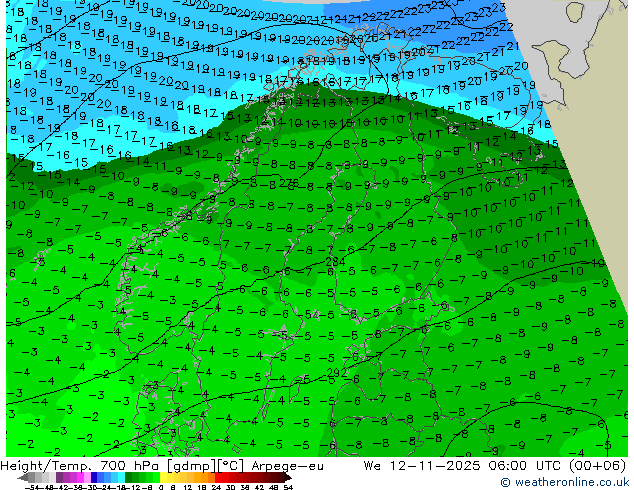Click the '(00+06)' forecast offset text
Viewport: 634px width, 490px height.
coord(597,466)
